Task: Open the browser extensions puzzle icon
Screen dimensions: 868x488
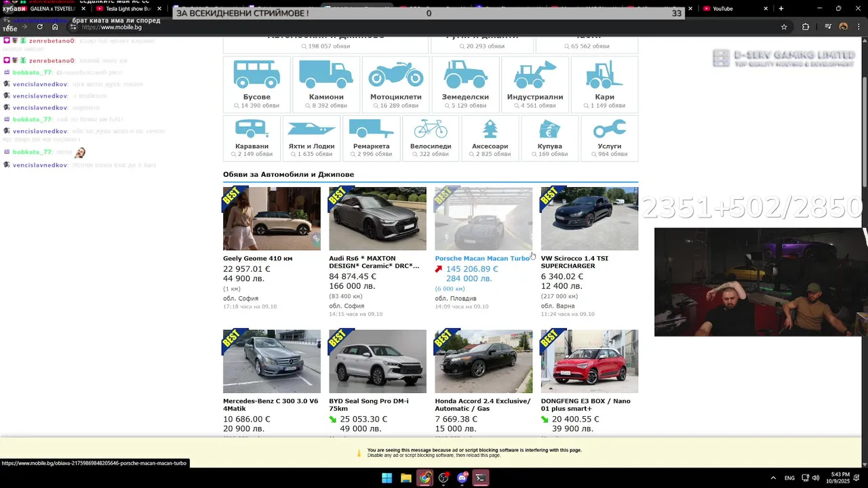Action: (x=806, y=27)
